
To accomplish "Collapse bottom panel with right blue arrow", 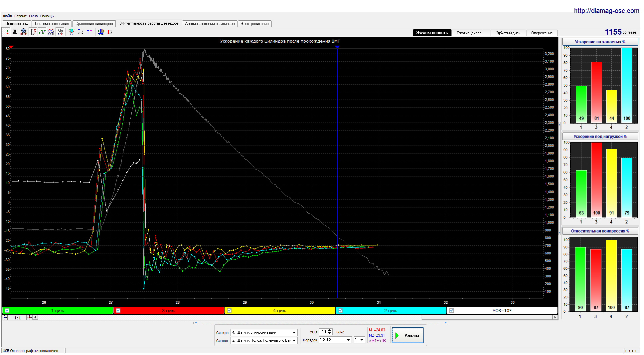I will (446, 323).
